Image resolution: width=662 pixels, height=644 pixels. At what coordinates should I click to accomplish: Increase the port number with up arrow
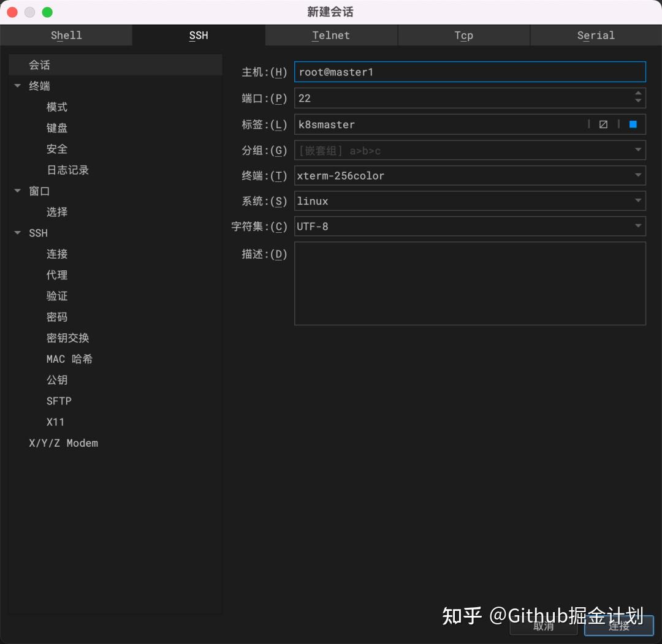point(638,93)
